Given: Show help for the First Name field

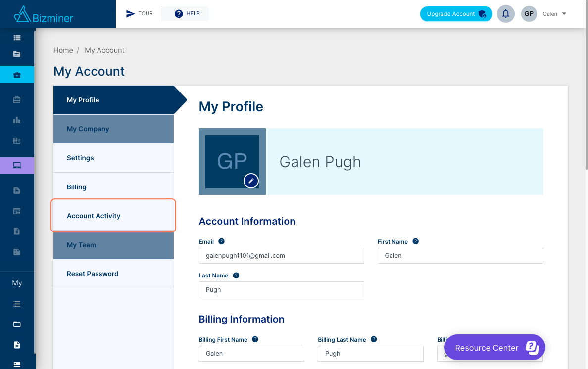Looking at the screenshot, I should pyautogui.click(x=415, y=241).
